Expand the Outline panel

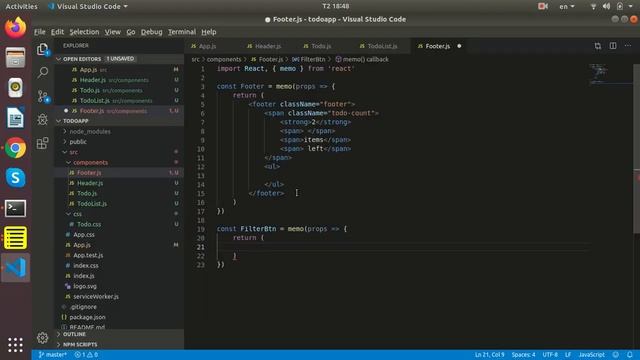74,334
